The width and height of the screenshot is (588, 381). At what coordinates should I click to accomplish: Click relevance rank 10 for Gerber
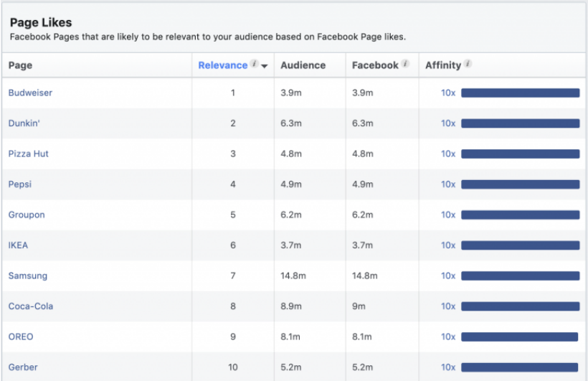pos(233,367)
